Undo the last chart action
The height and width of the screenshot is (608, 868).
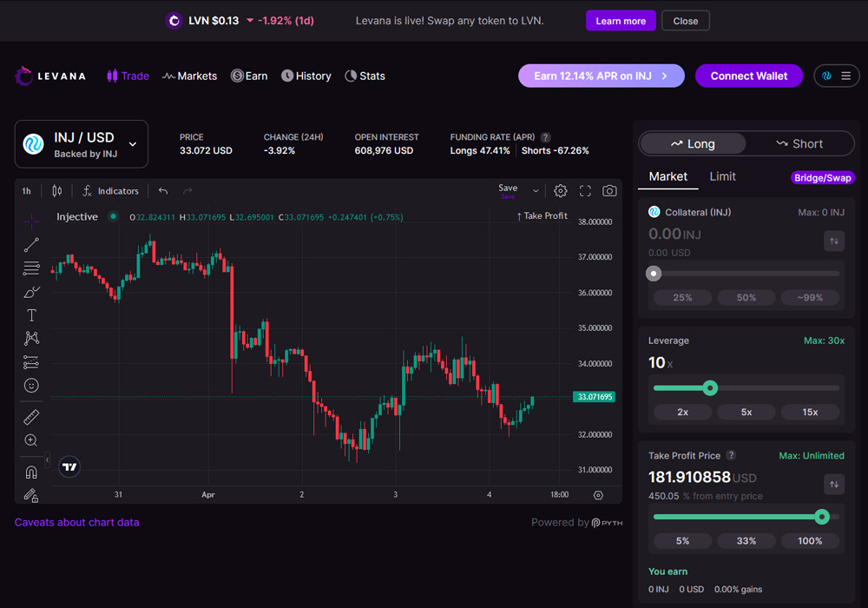click(x=163, y=191)
